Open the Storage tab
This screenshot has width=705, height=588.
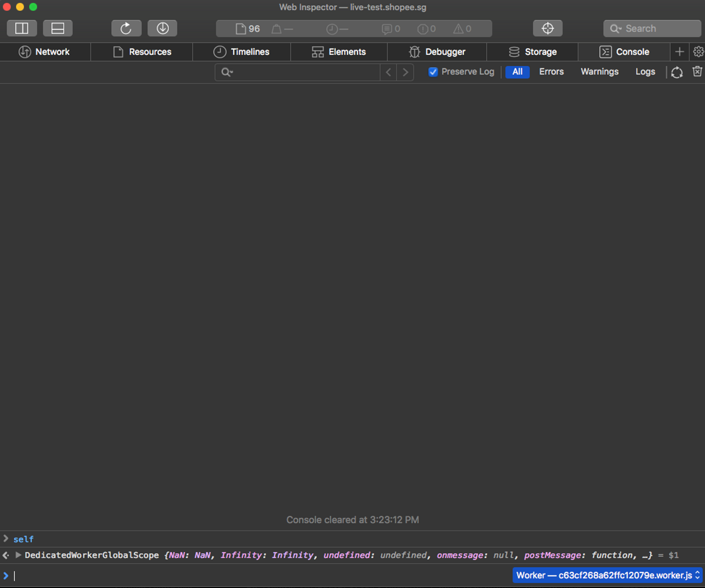[534, 52]
